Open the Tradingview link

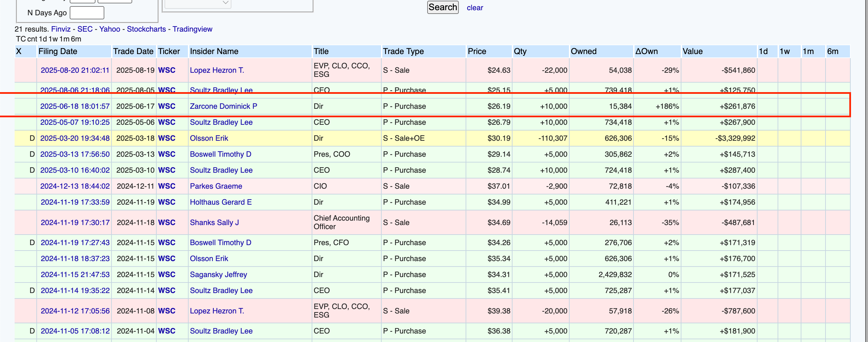pyautogui.click(x=192, y=29)
